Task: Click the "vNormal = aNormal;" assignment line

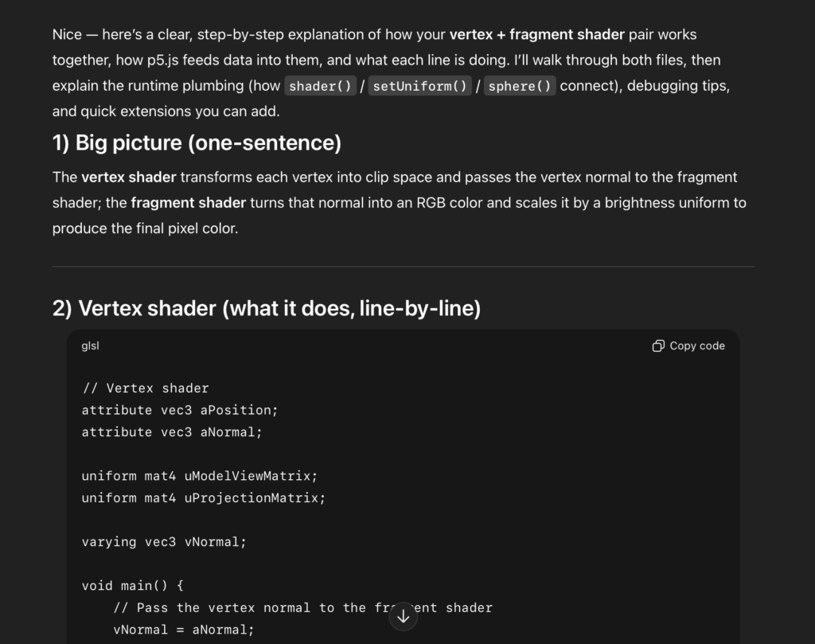Action: pyautogui.click(x=183, y=630)
